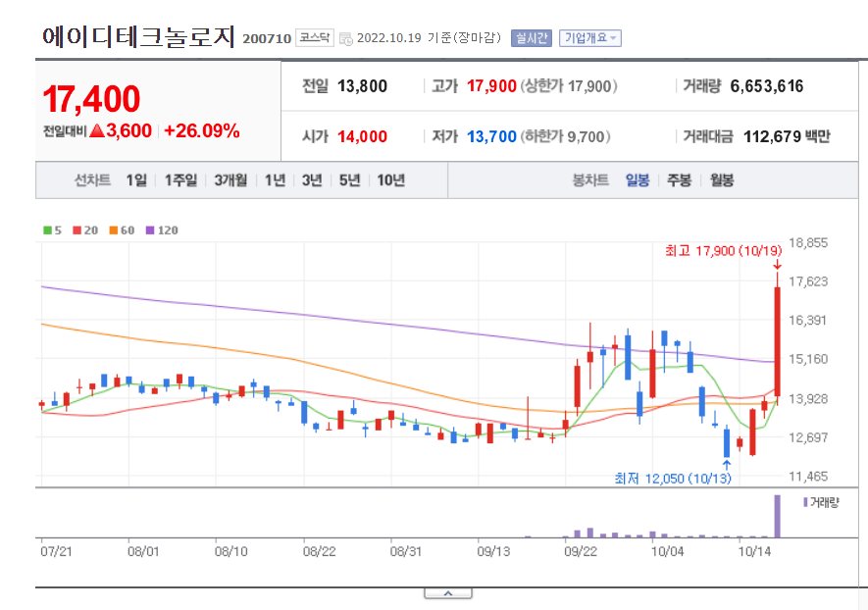Image resolution: width=868 pixels, height=610 pixels.
Task: Open the 기업개요 dropdown
Action: point(590,37)
